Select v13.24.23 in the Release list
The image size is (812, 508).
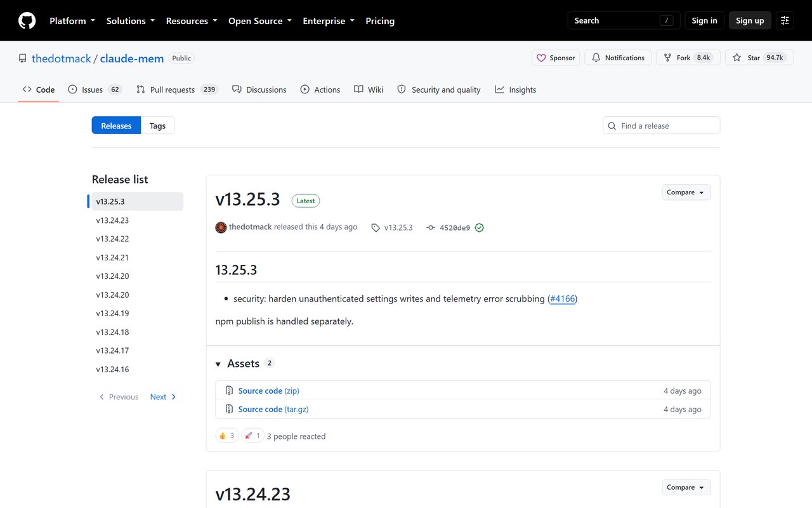click(x=138, y=220)
